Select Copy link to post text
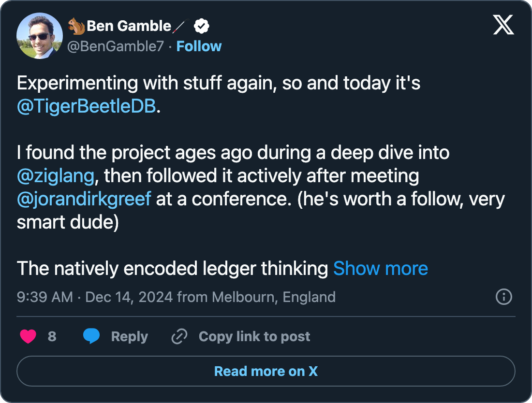 pos(254,336)
